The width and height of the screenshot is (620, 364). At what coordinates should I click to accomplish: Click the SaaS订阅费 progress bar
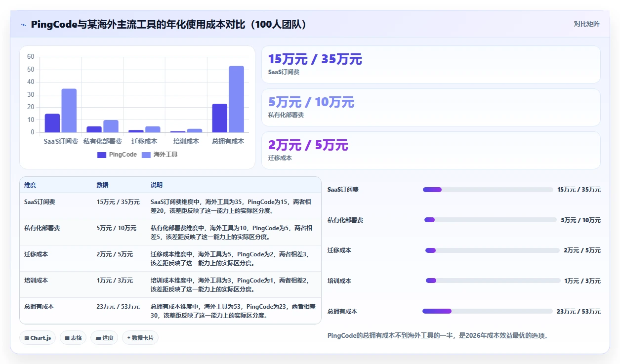pos(488,190)
